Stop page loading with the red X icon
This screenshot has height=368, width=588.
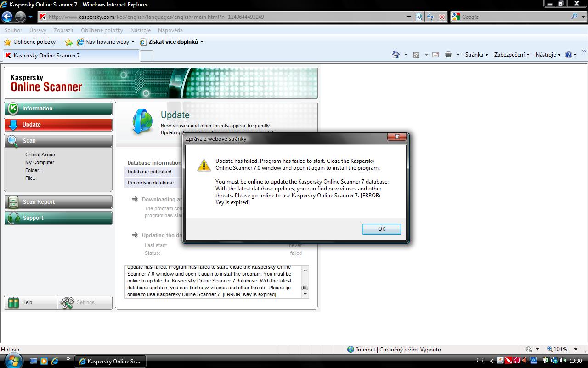pyautogui.click(x=442, y=17)
